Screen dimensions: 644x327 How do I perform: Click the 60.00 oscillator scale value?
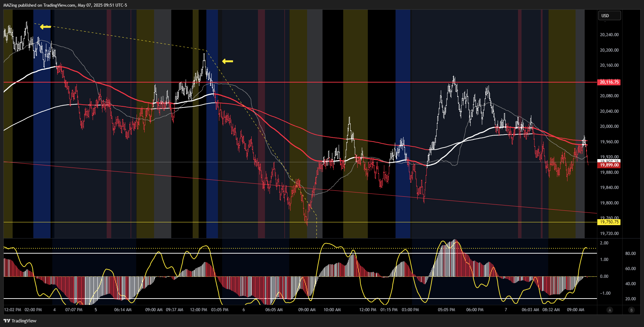[x=630, y=269]
